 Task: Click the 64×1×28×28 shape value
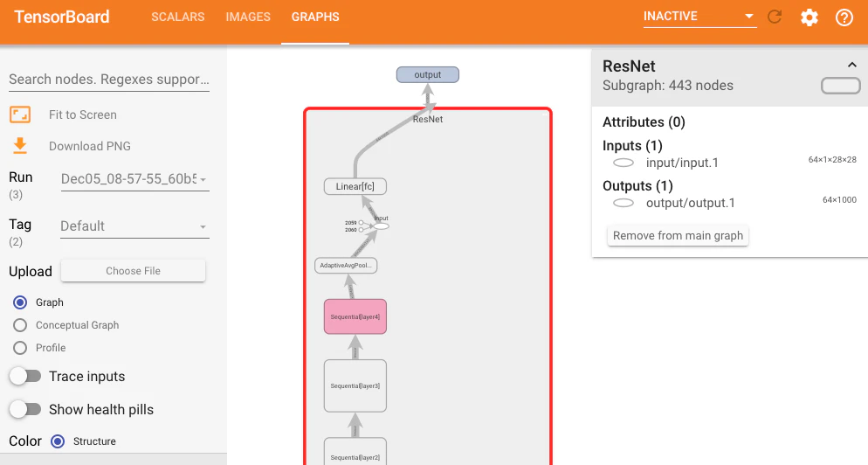click(x=832, y=160)
